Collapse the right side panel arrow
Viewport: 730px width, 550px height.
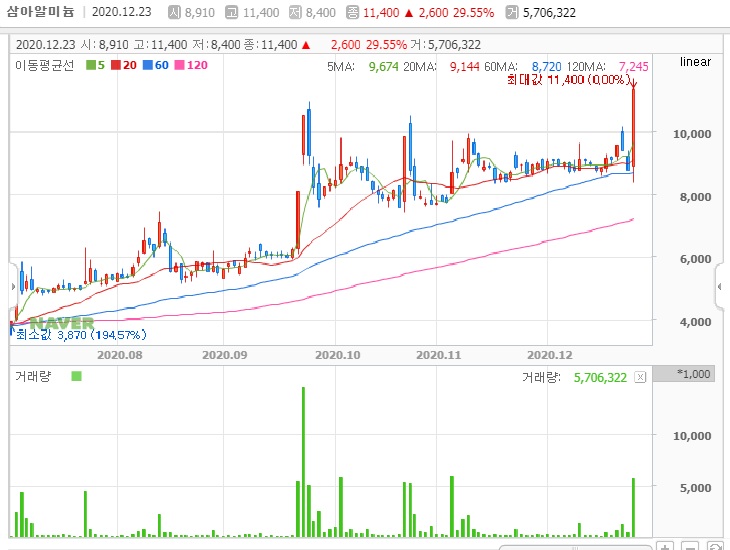pos(720,287)
